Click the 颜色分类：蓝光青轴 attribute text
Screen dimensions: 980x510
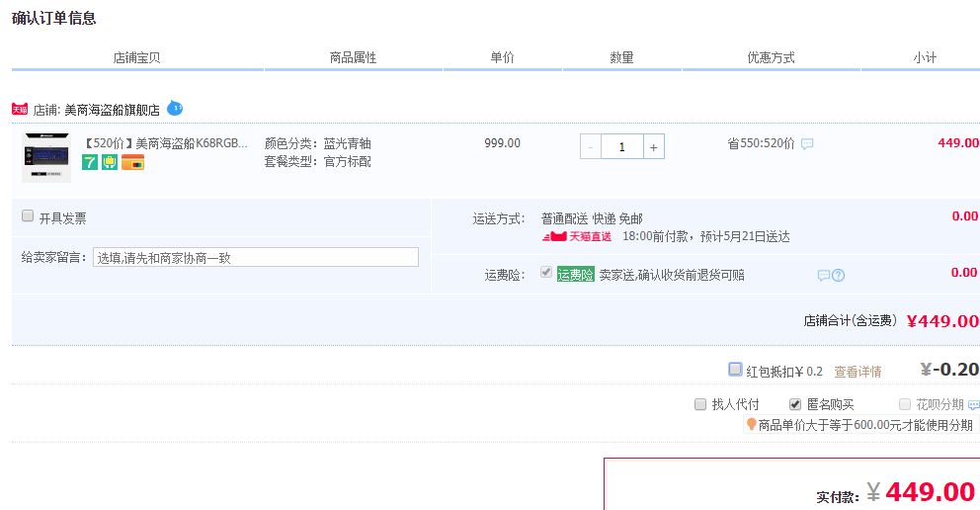point(317,143)
